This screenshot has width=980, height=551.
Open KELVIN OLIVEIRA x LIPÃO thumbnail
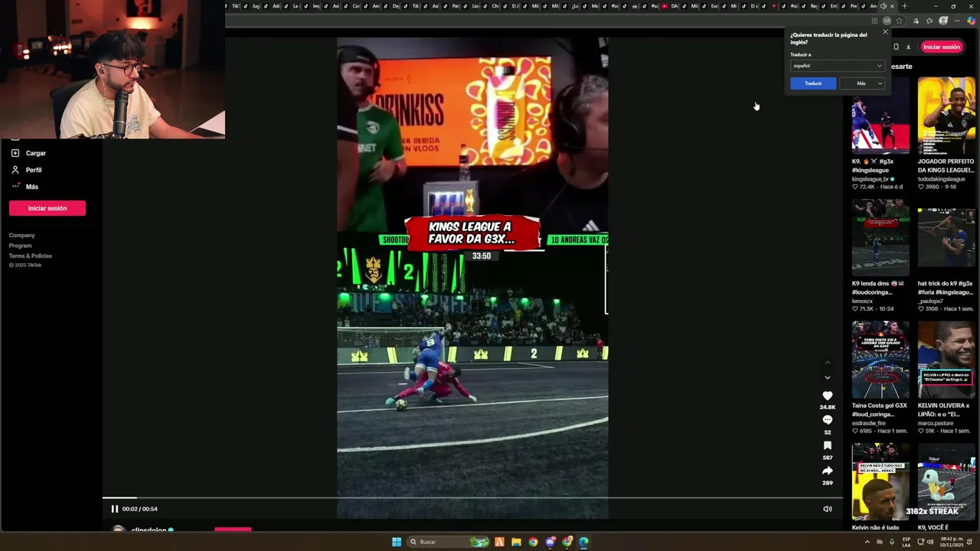point(946,360)
